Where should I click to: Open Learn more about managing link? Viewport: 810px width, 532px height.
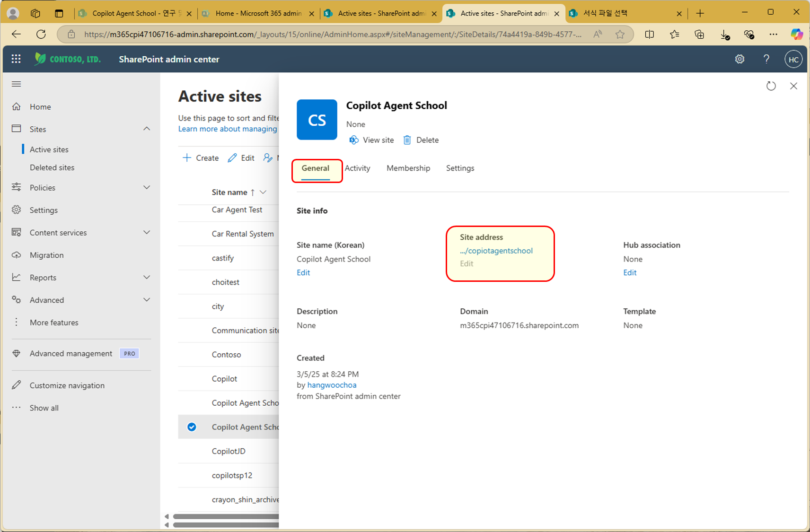coord(228,129)
